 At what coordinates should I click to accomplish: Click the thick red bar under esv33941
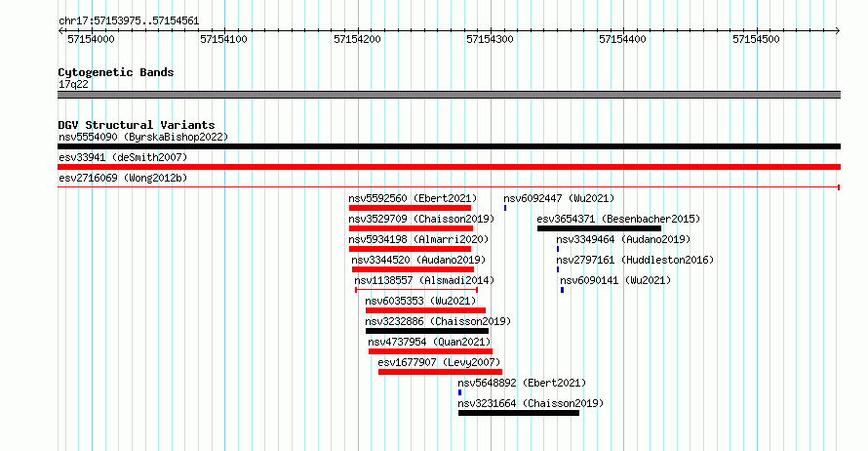coord(449,167)
